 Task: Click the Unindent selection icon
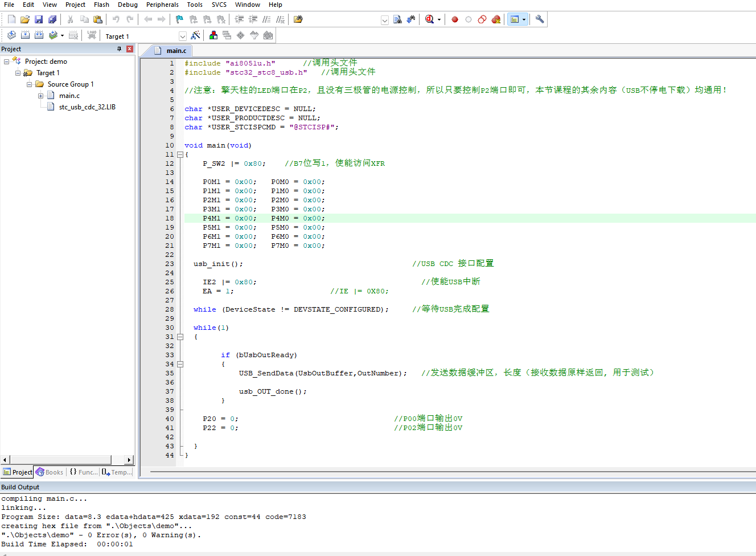point(253,19)
